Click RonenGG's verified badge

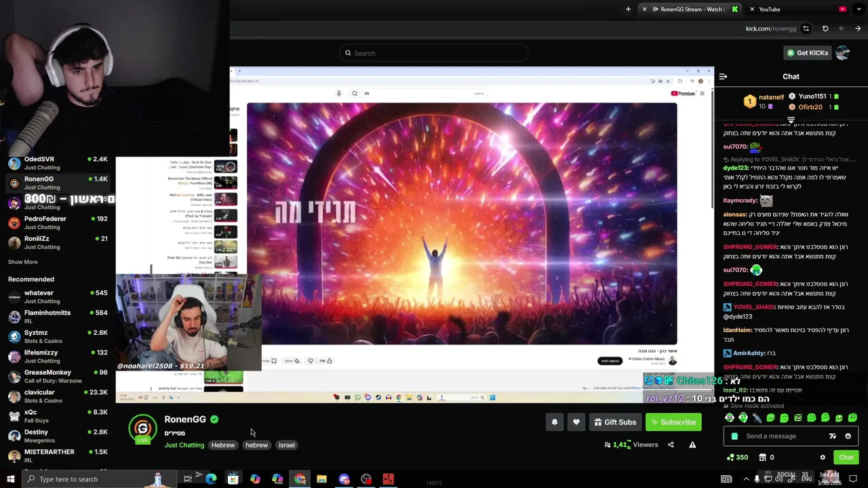click(x=214, y=420)
